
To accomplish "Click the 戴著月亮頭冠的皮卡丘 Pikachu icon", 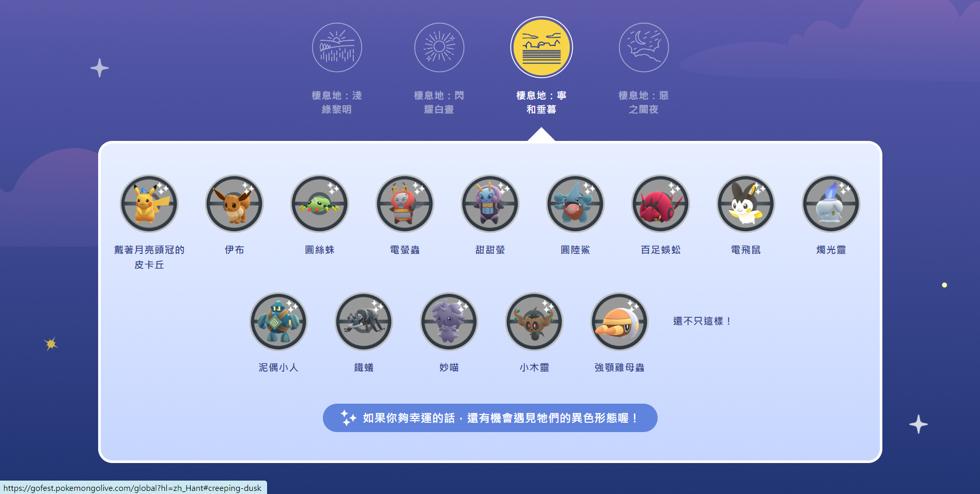I will 149,204.
